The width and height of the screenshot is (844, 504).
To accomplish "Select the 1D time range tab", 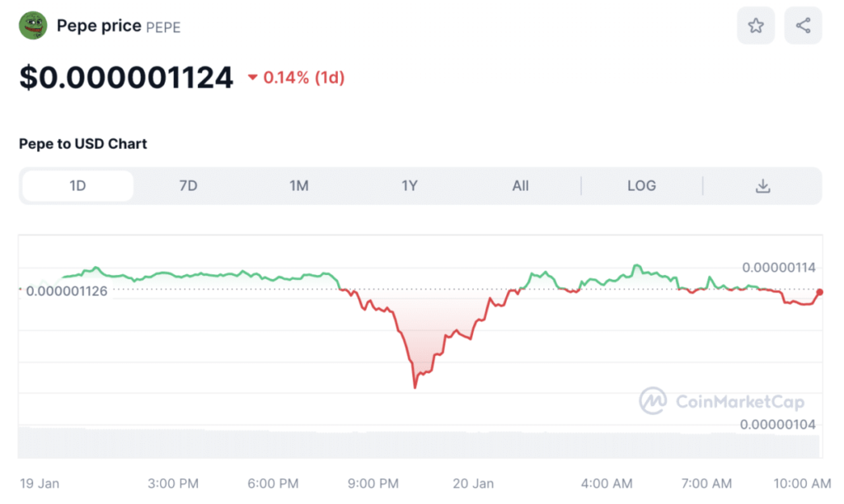I will pyautogui.click(x=77, y=186).
